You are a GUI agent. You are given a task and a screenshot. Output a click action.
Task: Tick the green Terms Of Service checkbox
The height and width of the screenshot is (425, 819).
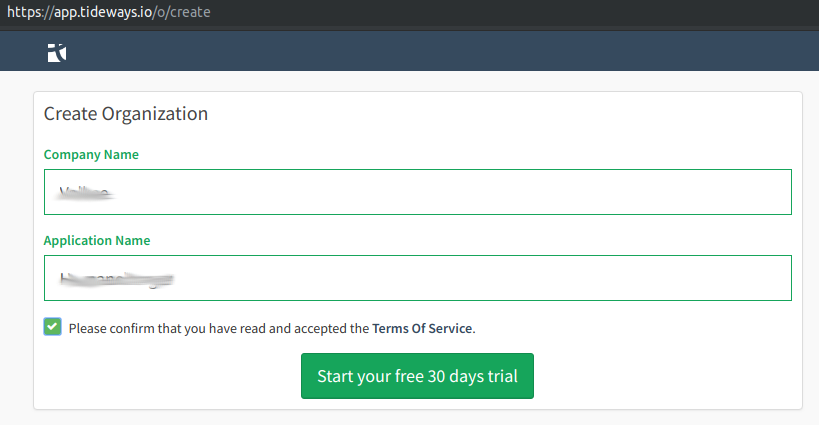point(52,327)
